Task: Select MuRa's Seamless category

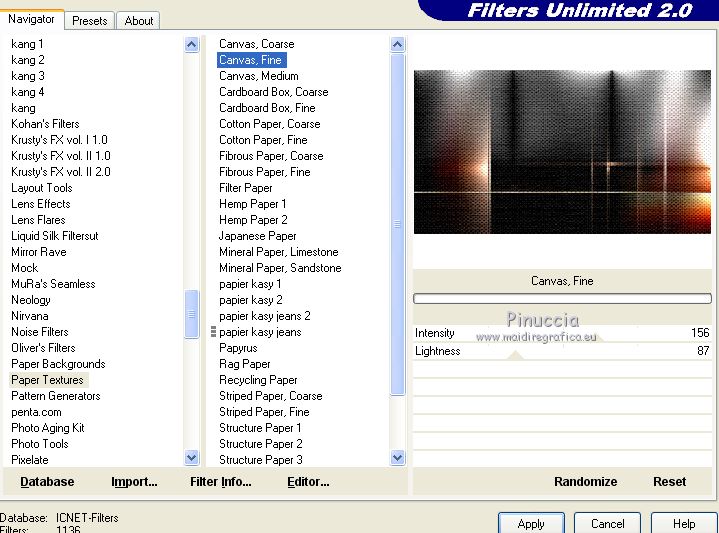Action: point(53,284)
